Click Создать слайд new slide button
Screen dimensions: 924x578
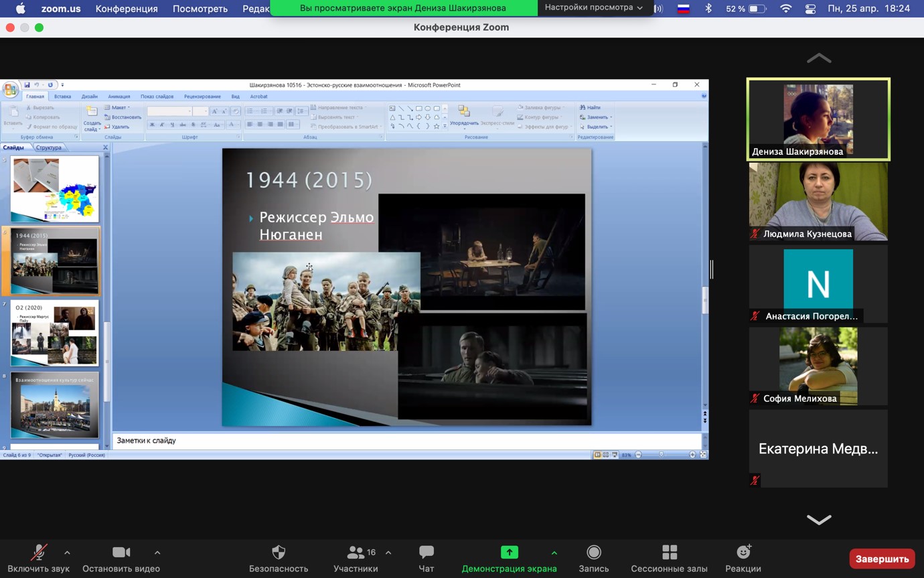click(x=92, y=118)
